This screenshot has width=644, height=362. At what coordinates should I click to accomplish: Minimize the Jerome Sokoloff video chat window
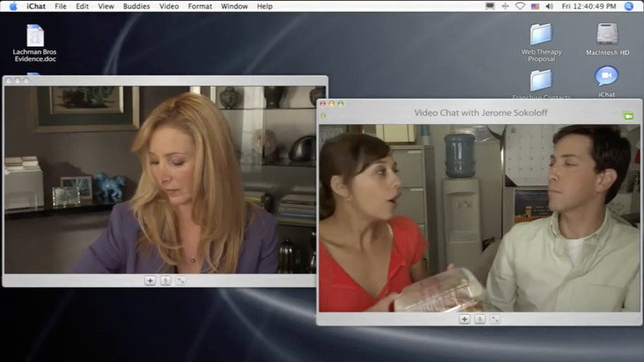click(332, 104)
